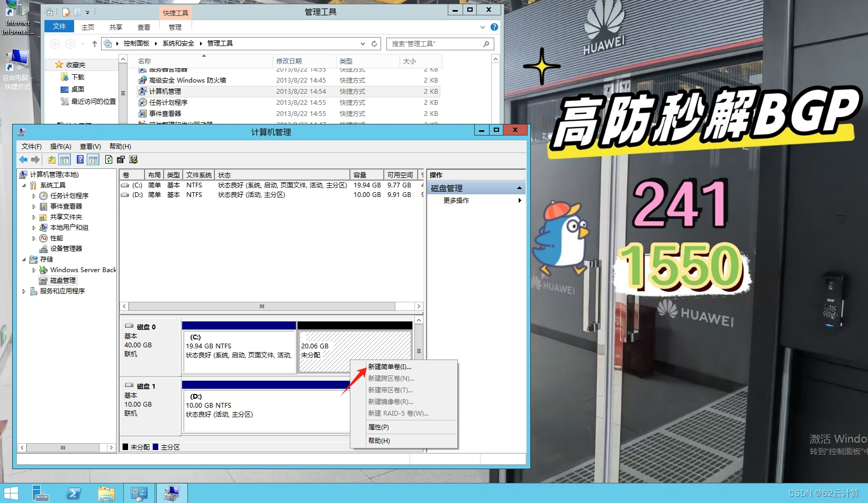Expand the 任务计划程序 node arrow
Viewport: 868px width, 503px height.
click(x=34, y=196)
